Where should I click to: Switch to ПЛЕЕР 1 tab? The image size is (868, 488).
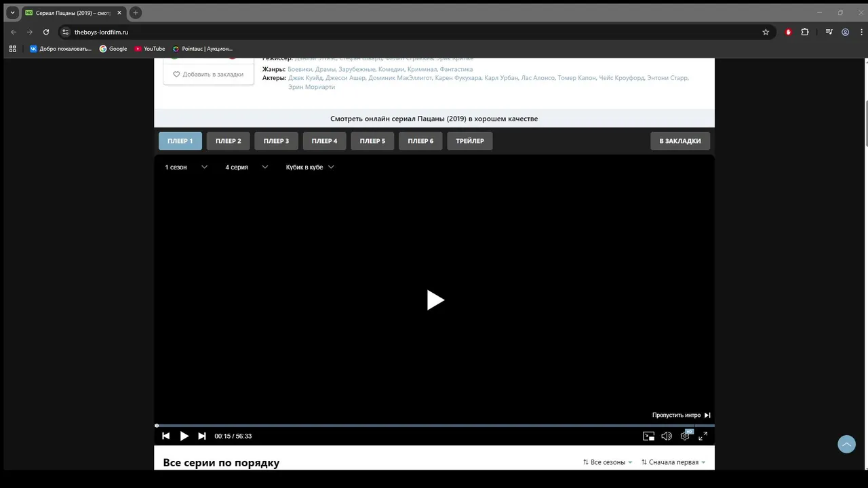(180, 141)
